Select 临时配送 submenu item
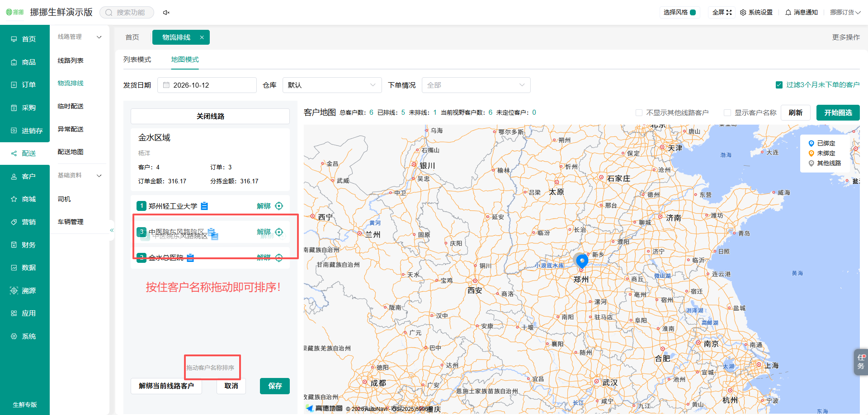The image size is (868, 415). [x=71, y=106]
